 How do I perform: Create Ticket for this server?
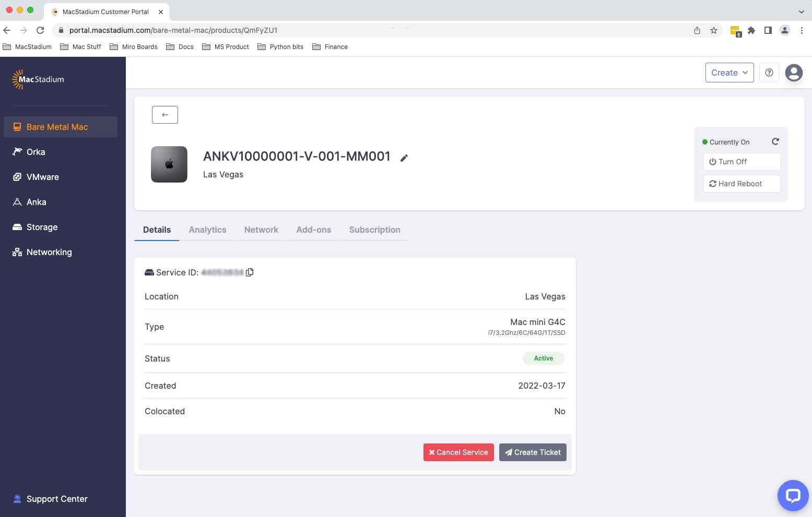pyautogui.click(x=533, y=452)
